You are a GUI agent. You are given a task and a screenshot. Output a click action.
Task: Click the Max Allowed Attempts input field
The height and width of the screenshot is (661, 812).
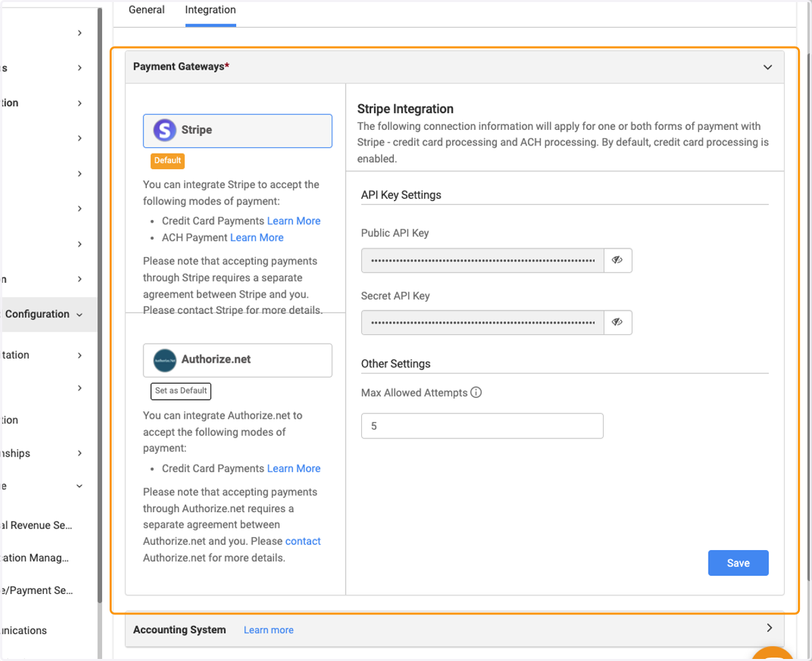482,426
